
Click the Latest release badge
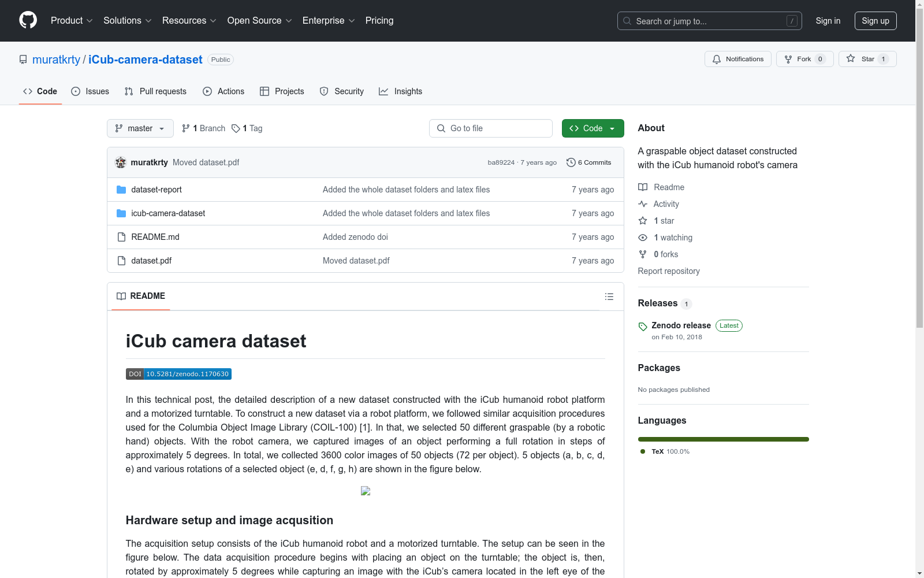coord(729,325)
